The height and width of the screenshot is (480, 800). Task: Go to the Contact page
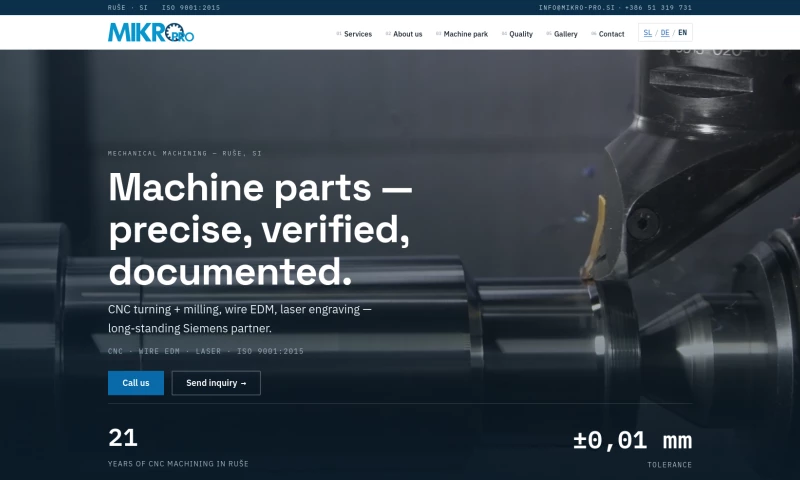[x=607, y=34]
